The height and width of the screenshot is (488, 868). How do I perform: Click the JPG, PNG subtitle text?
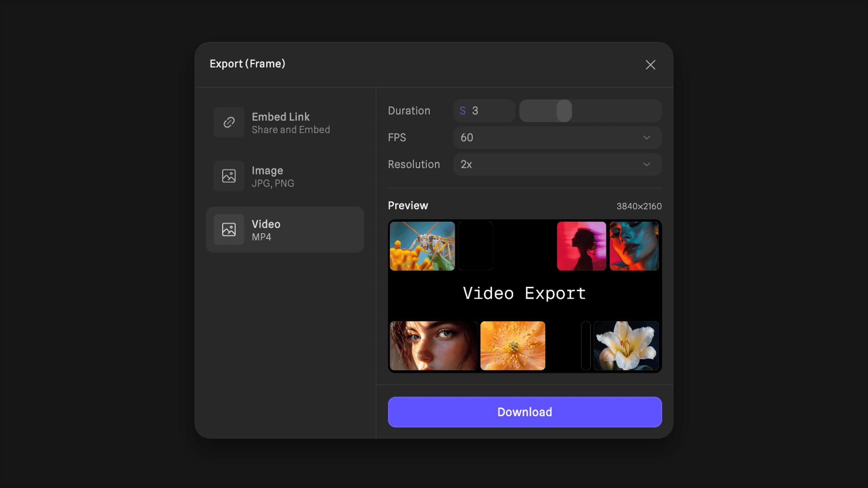(x=273, y=183)
